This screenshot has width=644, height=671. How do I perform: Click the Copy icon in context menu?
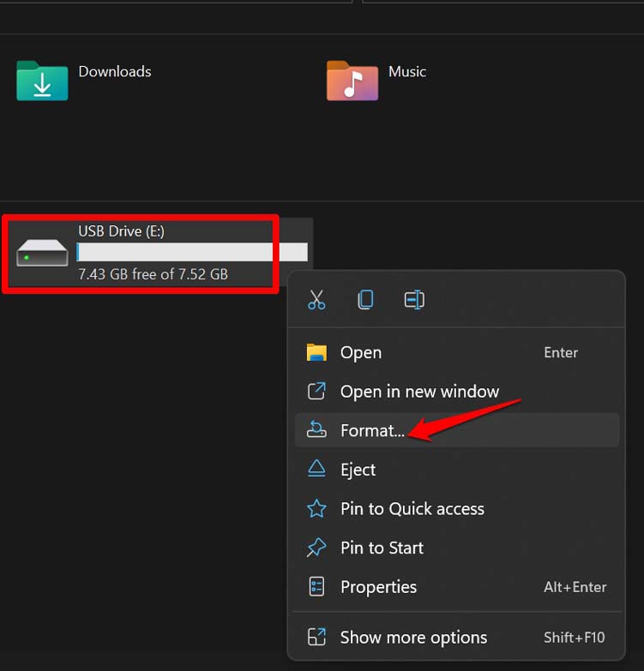pos(365,299)
